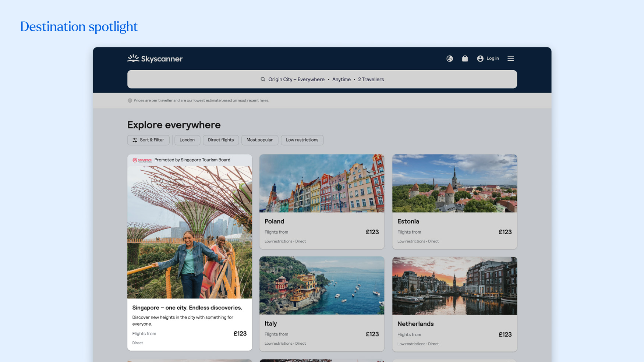Toggle the Most popular filter chip

coord(260,140)
